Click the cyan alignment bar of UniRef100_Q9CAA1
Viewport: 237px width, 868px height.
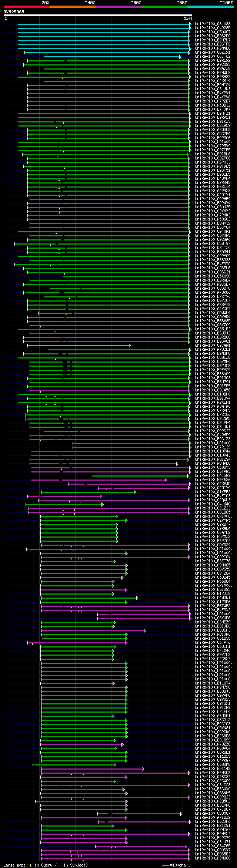79,346
